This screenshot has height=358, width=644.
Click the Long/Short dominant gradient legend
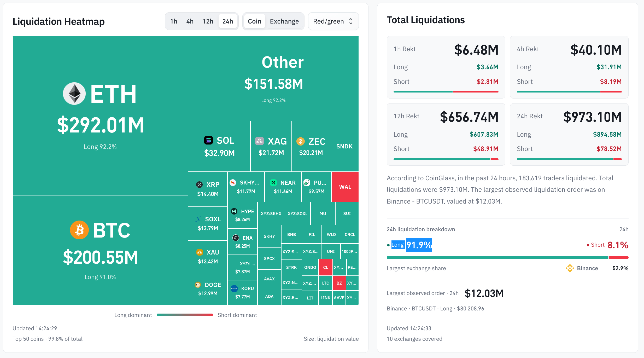click(185, 315)
